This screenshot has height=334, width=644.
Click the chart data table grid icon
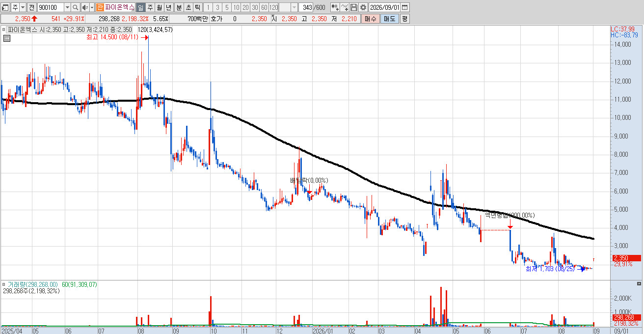[x=7, y=37]
